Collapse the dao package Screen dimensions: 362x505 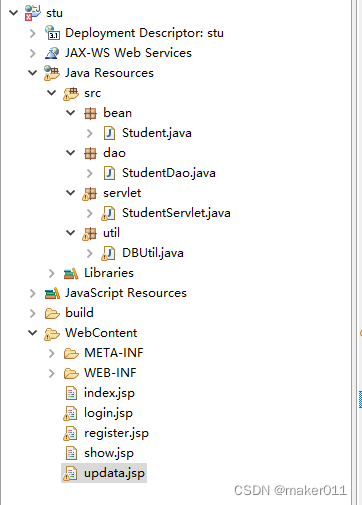click(71, 153)
